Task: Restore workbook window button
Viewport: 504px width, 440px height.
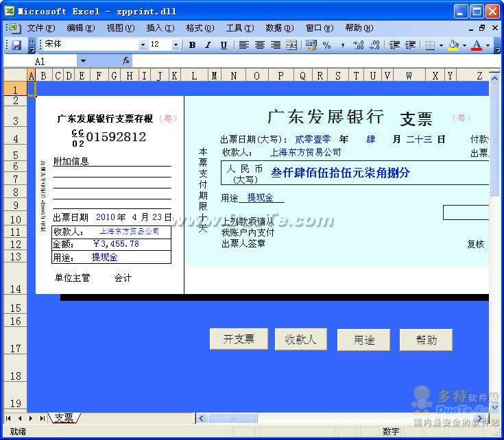Action: 482,28
